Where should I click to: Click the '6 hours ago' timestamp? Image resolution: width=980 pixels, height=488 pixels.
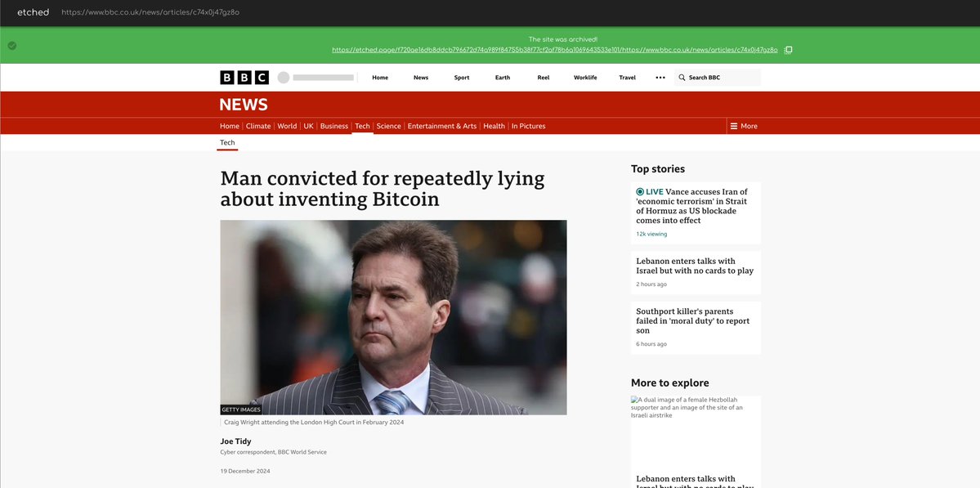tap(651, 344)
